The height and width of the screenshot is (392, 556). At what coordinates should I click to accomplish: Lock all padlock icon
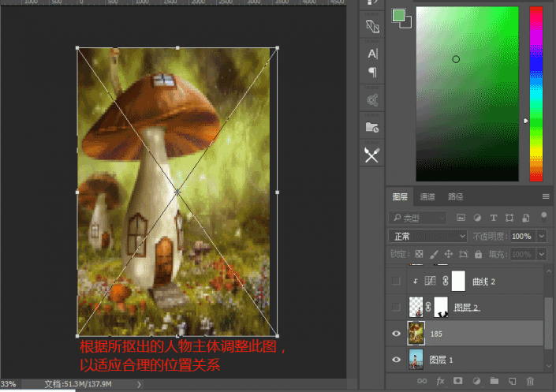point(479,254)
